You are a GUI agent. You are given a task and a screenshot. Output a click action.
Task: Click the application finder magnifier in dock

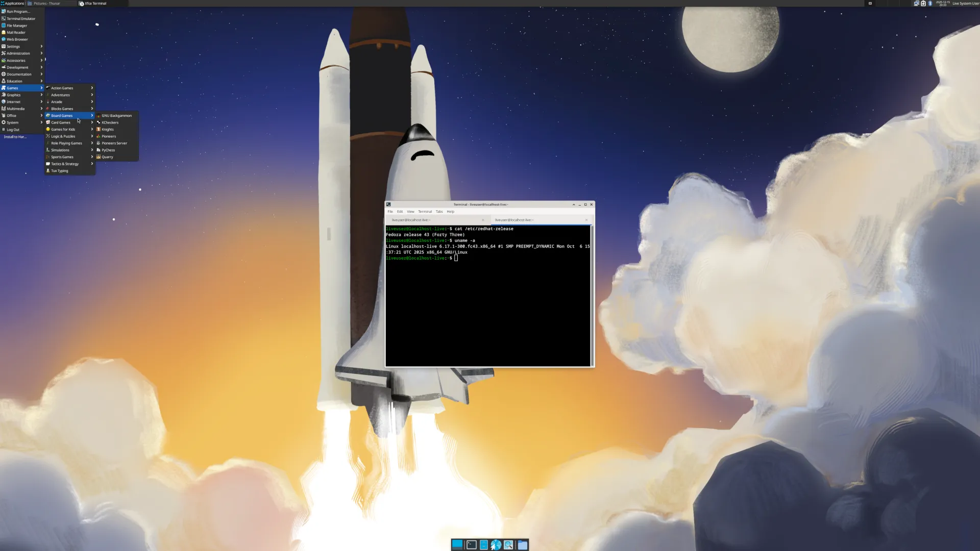(x=508, y=545)
